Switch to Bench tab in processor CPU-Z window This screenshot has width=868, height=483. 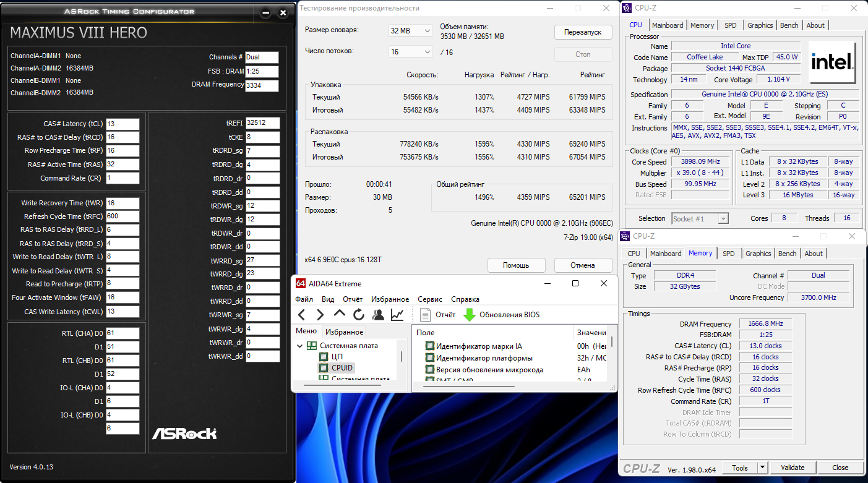789,25
